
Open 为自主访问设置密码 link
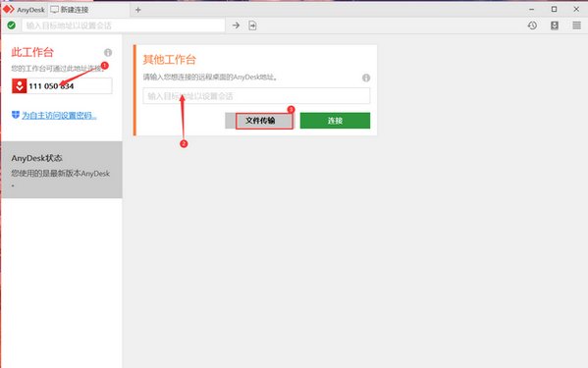tap(59, 116)
